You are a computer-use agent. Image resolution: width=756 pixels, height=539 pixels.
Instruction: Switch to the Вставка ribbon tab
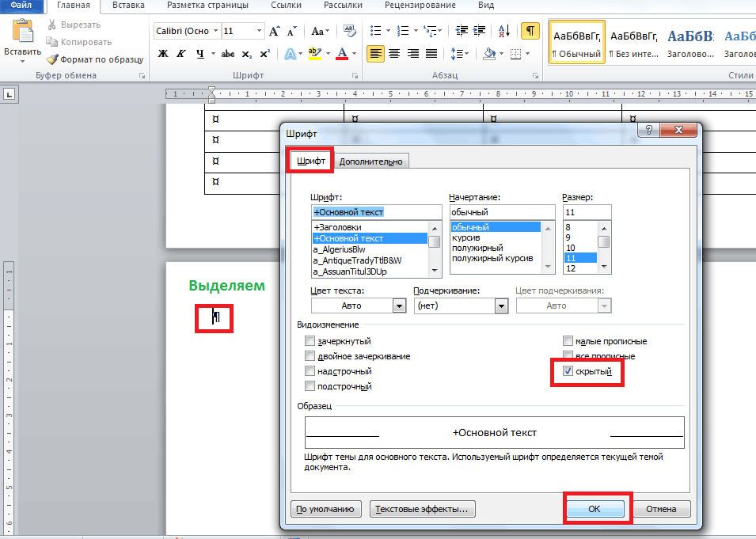pos(128,6)
